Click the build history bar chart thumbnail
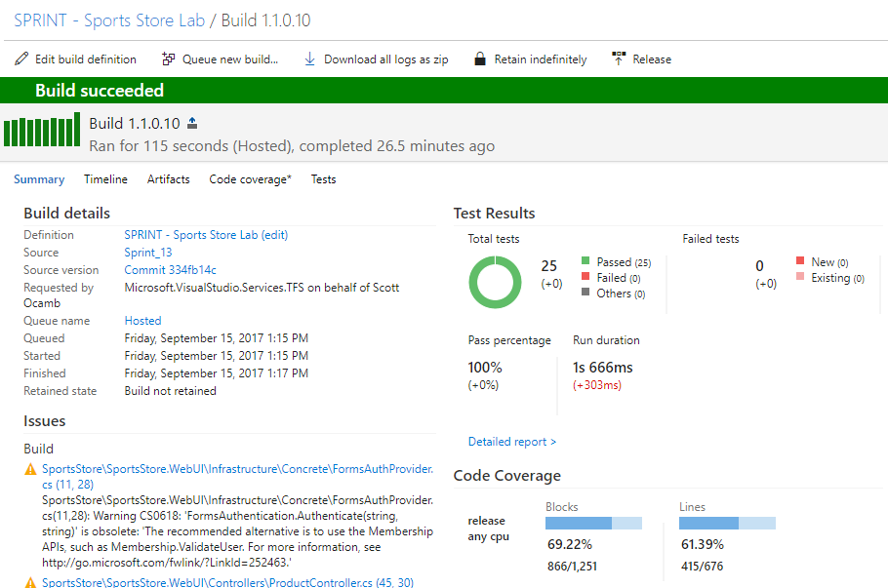The image size is (888, 588). coord(42,130)
